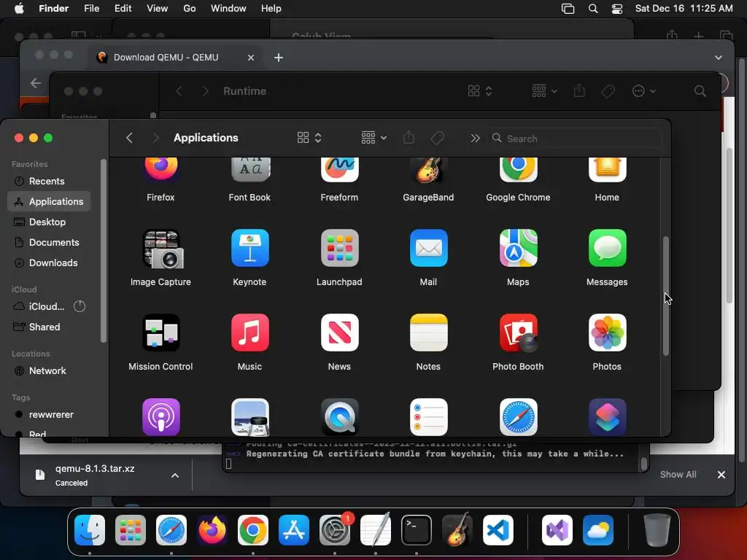Open the View menu
Viewport: 747px width, 560px height.
point(158,9)
